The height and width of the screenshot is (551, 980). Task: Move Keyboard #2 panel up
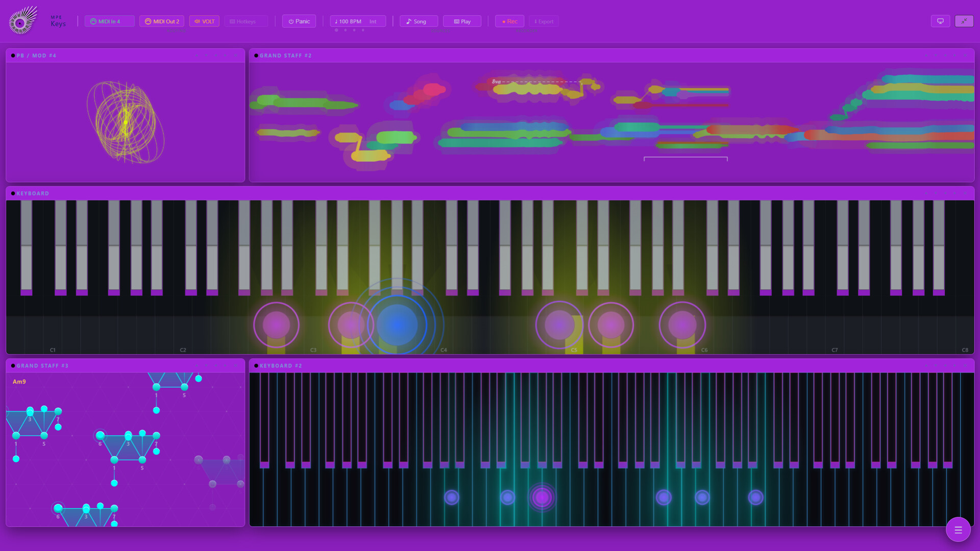tap(926, 365)
